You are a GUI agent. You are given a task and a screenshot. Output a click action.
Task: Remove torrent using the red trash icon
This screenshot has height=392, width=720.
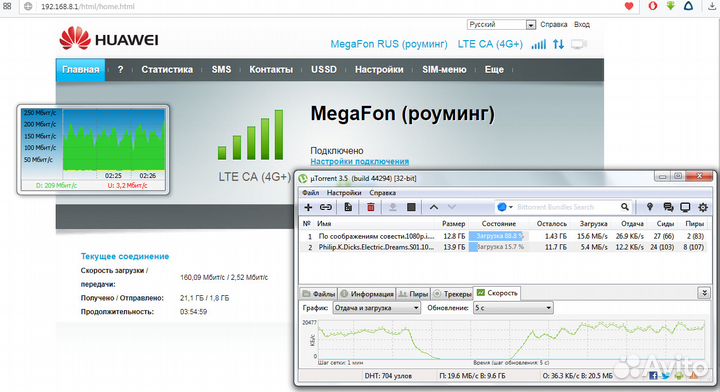(371, 207)
